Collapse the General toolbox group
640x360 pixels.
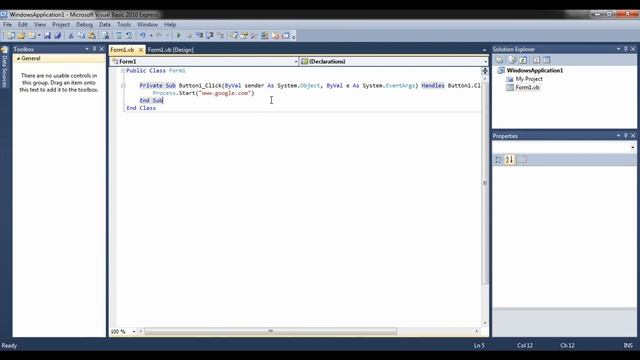click(18, 59)
